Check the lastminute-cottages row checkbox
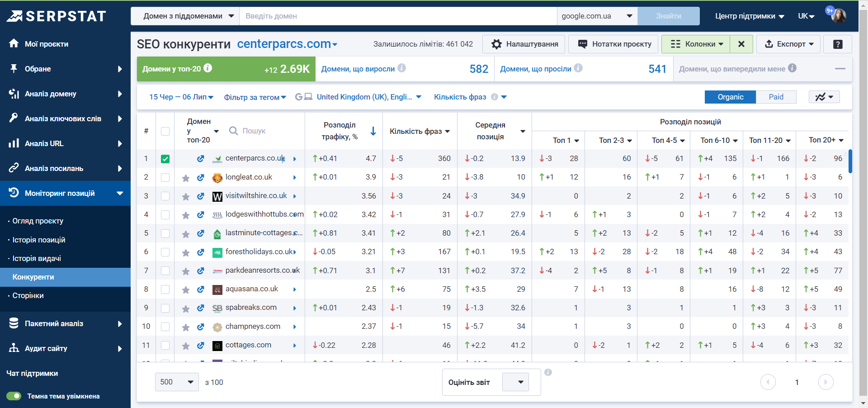Image resolution: width=868 pixels, height=408 pixels. click(x=165, y=233)
